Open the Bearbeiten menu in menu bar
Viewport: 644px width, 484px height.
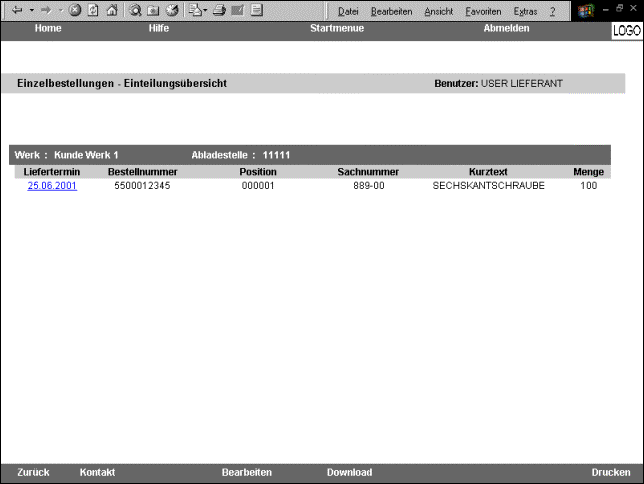click(391, 12)
